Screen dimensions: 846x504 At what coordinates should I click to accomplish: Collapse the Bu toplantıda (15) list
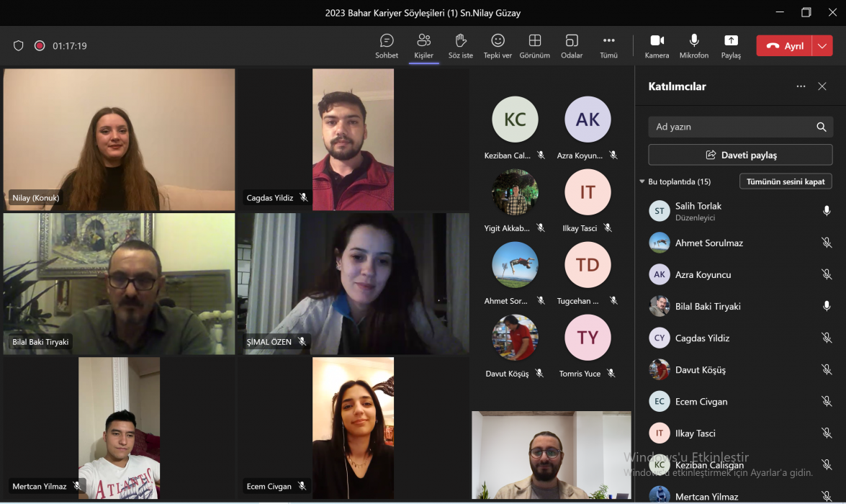click(x=642, y=181)
